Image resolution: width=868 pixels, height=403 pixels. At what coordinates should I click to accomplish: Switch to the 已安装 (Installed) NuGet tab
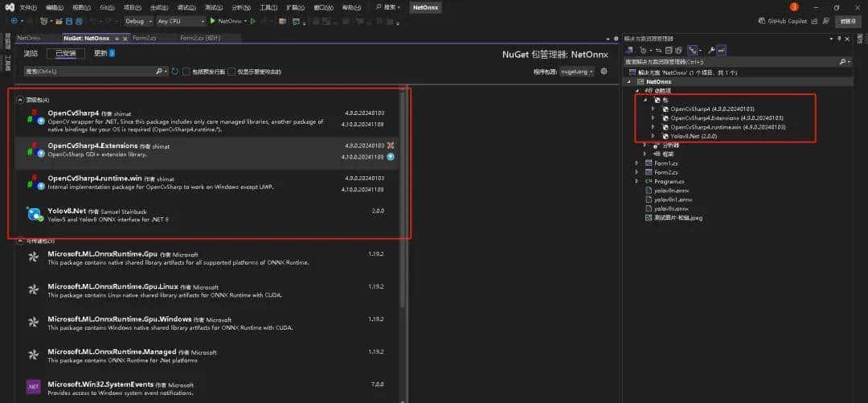pyautogui.click(x=65, y=53)
